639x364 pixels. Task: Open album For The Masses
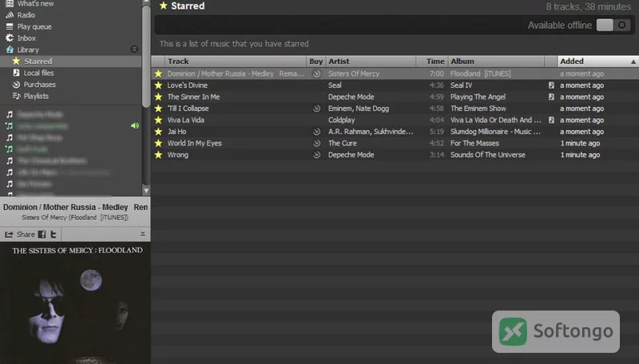(474, 144)
